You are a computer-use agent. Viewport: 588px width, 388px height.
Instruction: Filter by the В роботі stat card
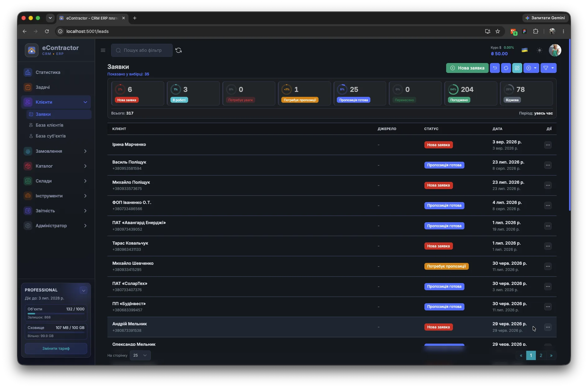[193, 93]
